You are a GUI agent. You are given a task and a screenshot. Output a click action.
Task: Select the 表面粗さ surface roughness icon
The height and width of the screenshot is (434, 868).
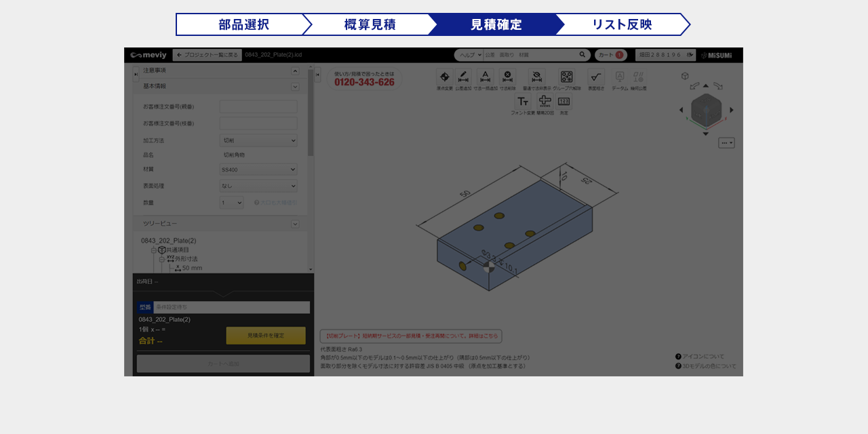coord(596,77)
